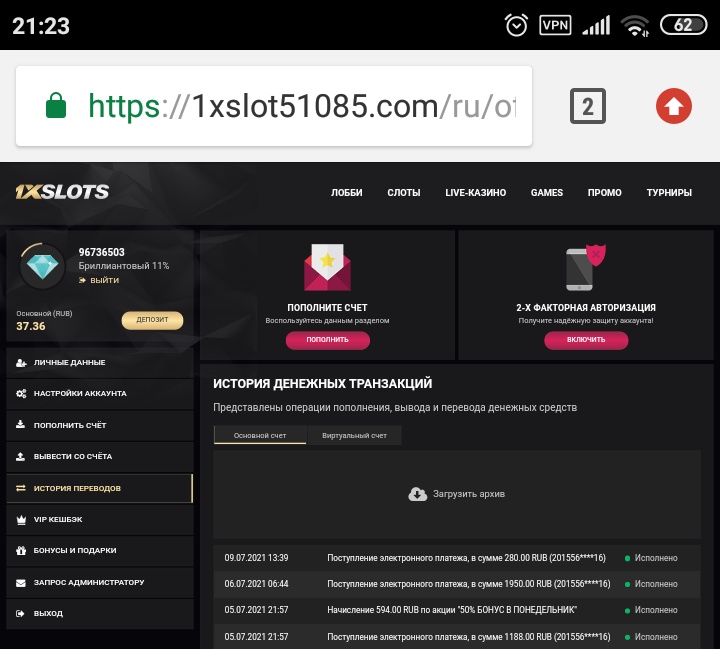This screenshot has height=649, width=720.
Task: Click account ID 96736503
Action: (x=101, y=252)
